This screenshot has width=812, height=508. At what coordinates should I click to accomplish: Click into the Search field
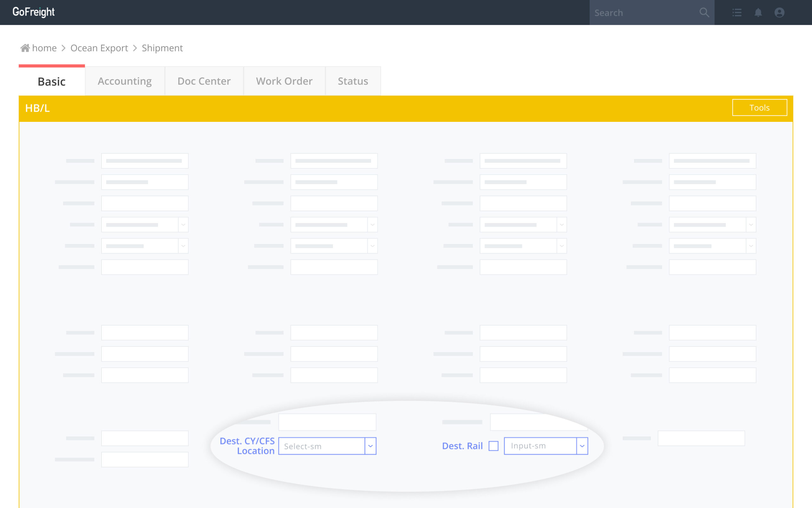643,13
